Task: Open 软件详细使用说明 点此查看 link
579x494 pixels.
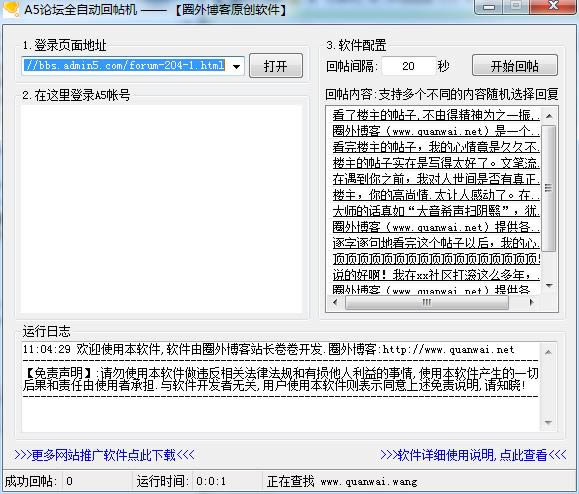Action: [x=473, y=455]
